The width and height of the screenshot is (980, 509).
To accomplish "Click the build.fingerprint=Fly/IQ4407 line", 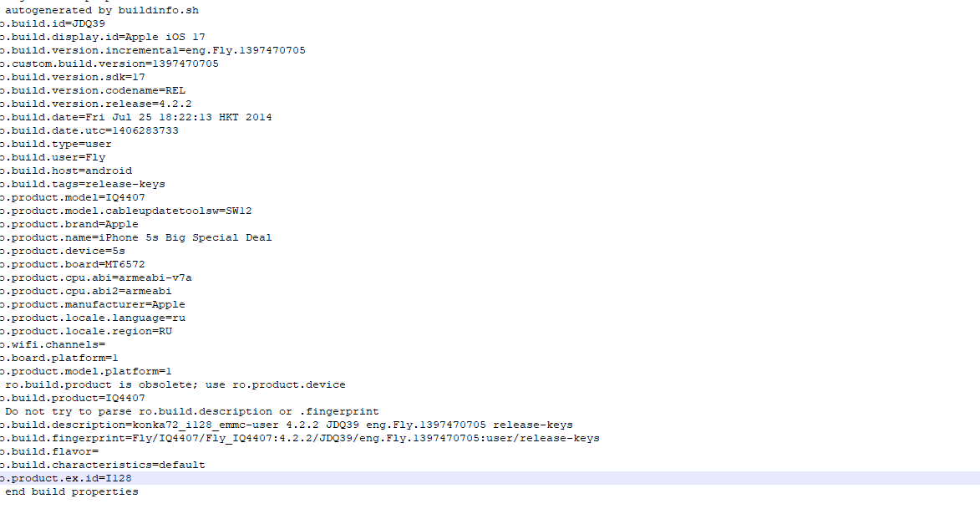I will (299, 438).
